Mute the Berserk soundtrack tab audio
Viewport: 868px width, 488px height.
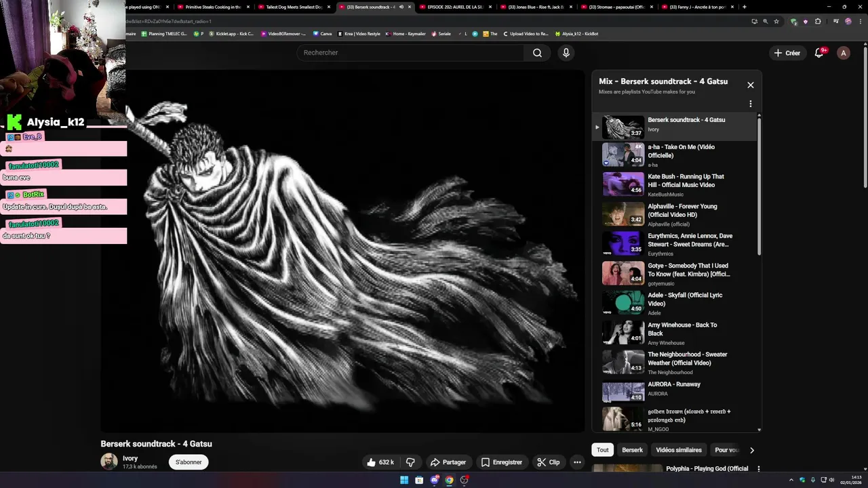pos(401,7)
